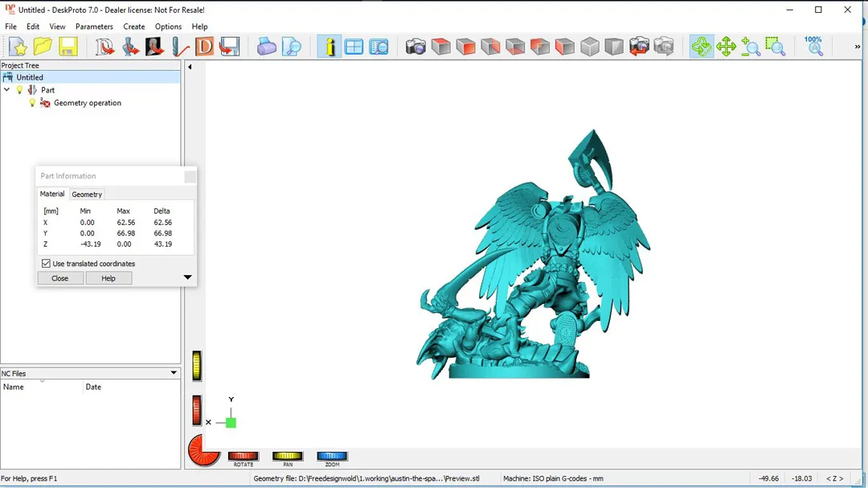Select the bottom face cube view
The width and height of the screenshot is (868, 488).
(x=515, y=47)
